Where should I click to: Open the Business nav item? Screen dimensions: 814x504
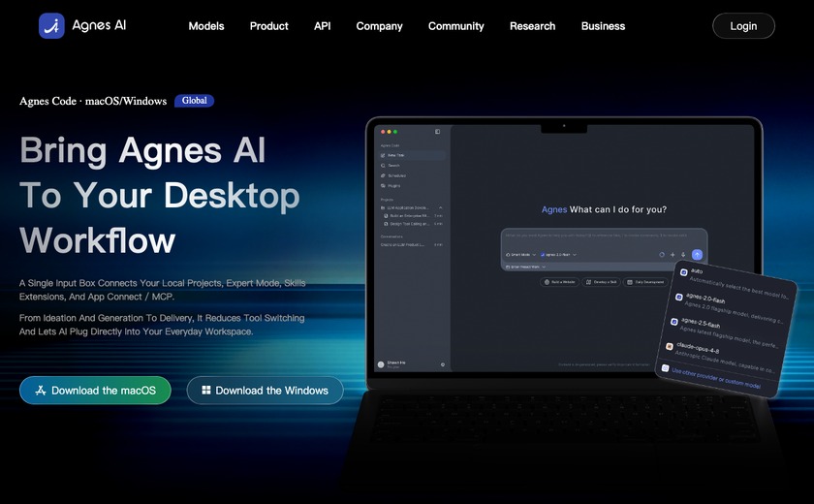tap(603, 26)
